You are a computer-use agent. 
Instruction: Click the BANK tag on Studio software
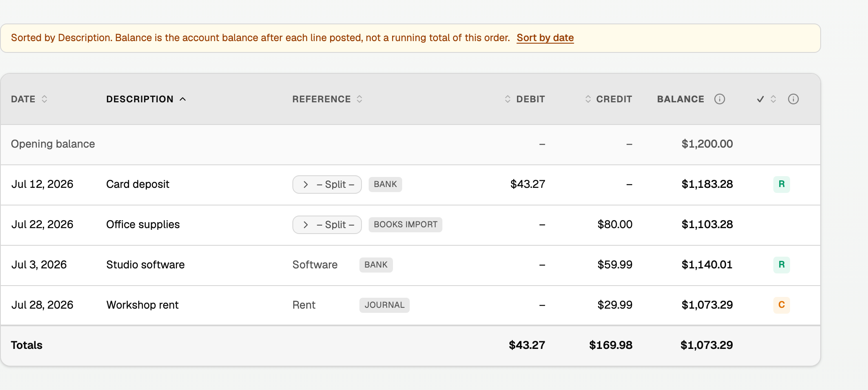pyautogui.click(x=376, y=265)
